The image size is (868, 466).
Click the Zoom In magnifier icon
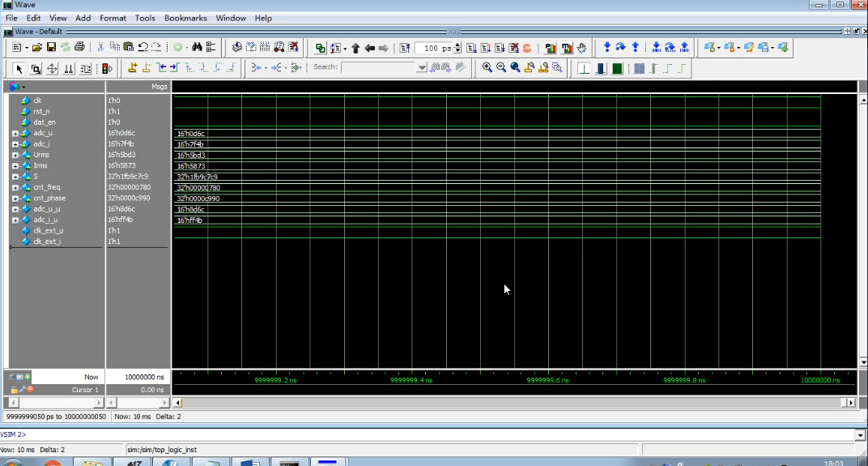(487, 67)
